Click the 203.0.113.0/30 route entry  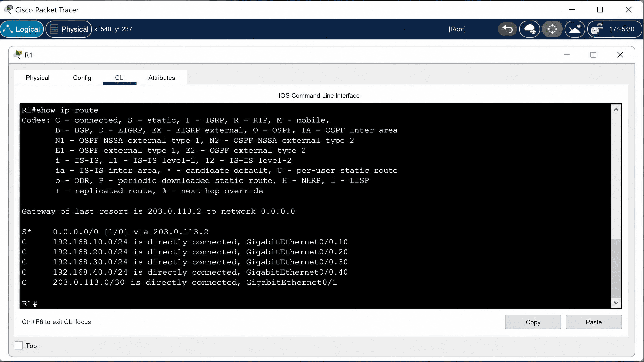tap(179, 282)
